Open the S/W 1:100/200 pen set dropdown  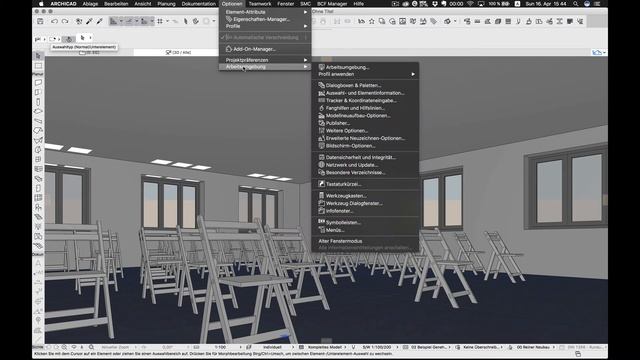376,347
